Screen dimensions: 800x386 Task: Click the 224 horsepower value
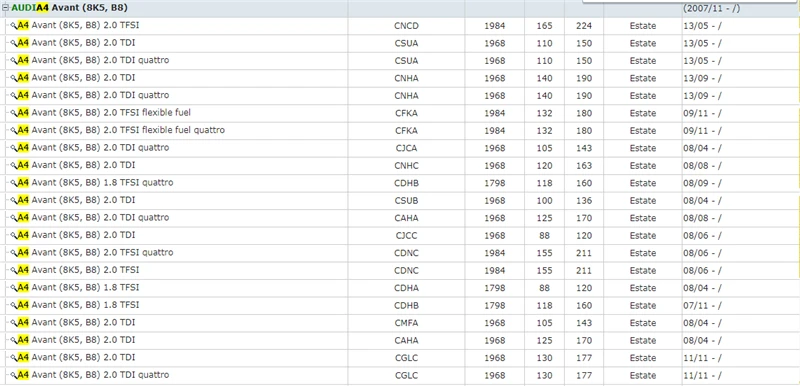584,26
